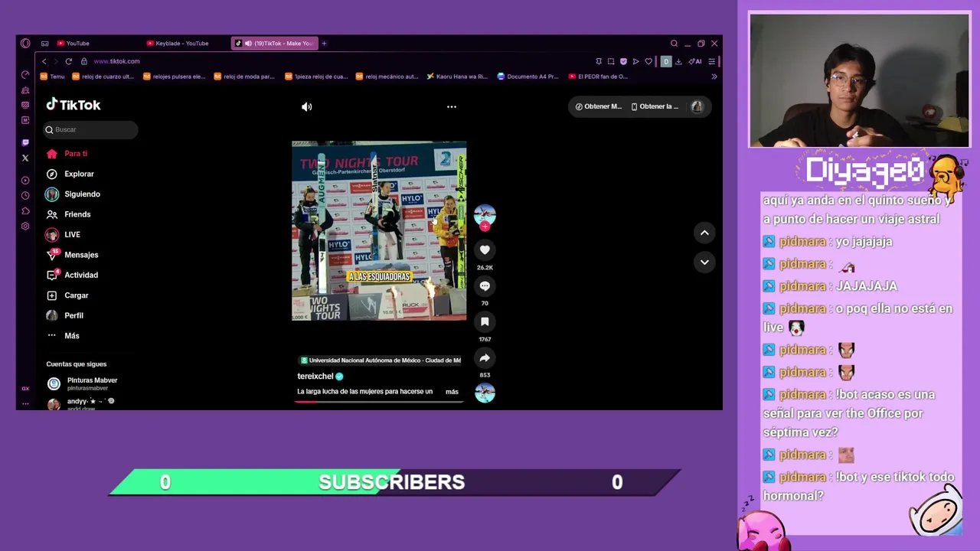980x551 pixels.
Task: Select the TikTok browser tab
Action: coord(274,44)
